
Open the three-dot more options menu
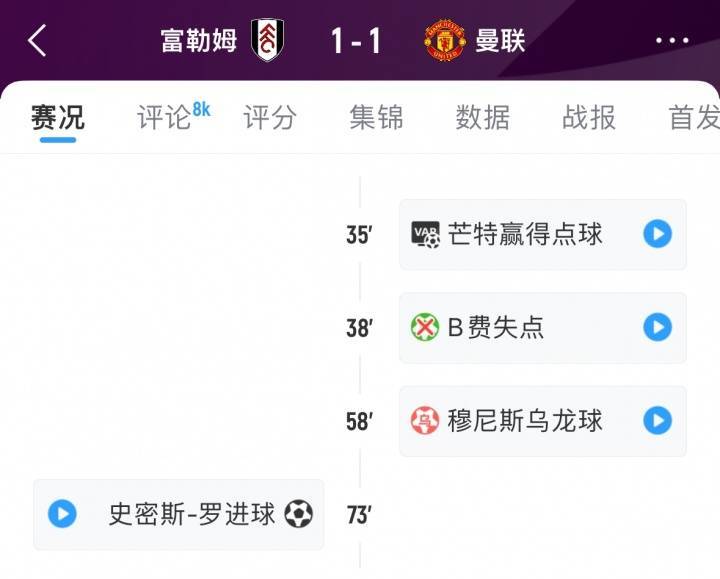(x=673, y=41)
